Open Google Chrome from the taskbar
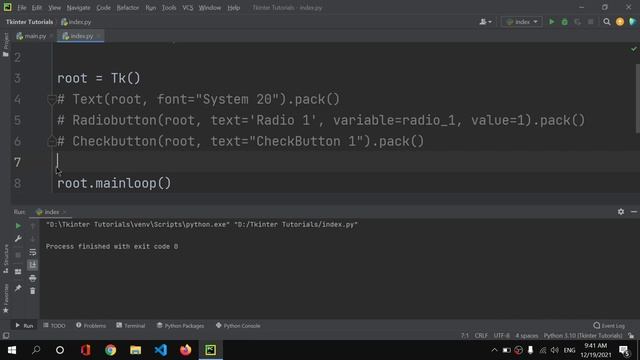Viewport: 640px width, 360px height. (x=111, y=350)
